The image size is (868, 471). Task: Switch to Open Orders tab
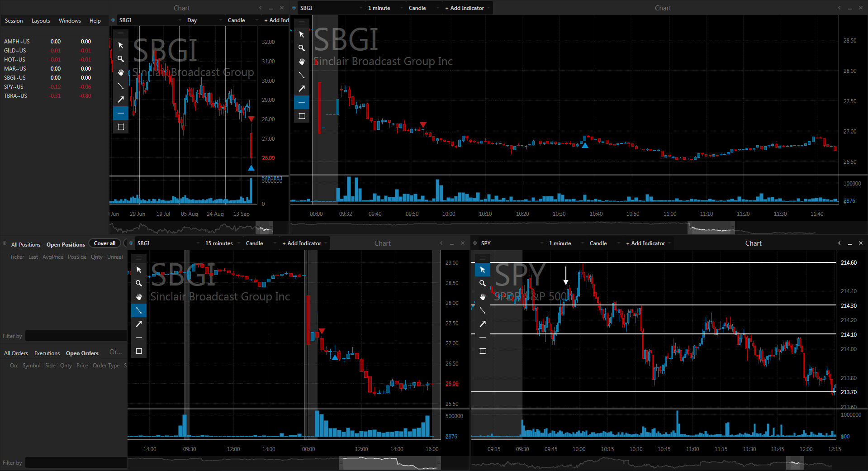coord(82,353)
